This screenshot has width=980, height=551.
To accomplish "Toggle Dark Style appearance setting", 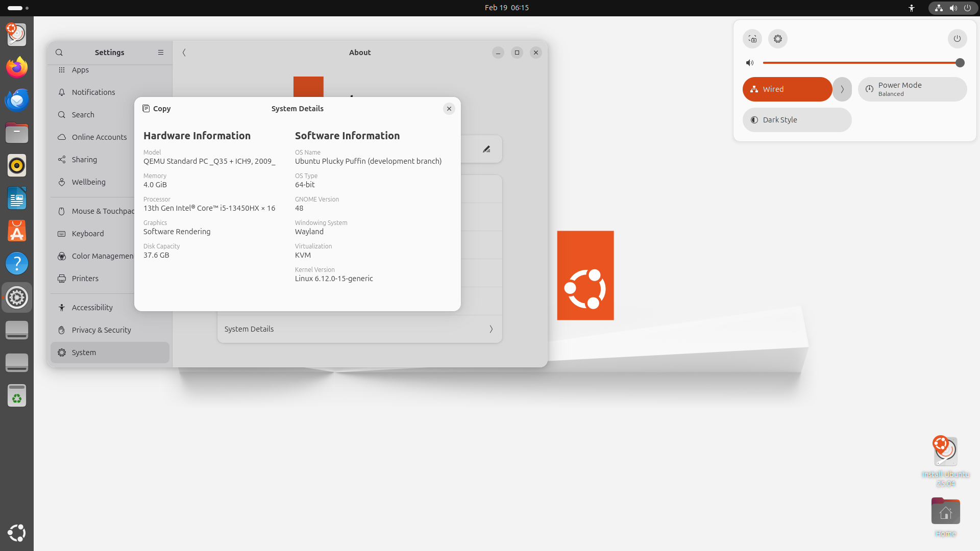I will coord(796,119).
